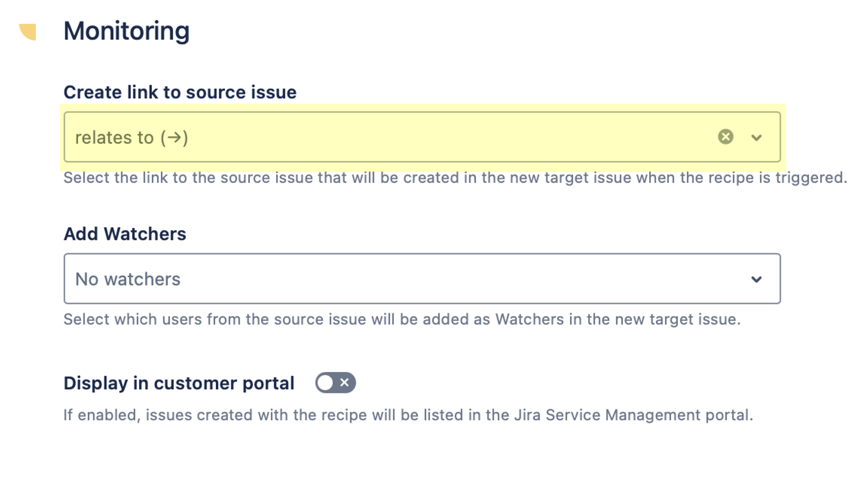868x499 pixels.
Task: Click the chevron arrow in the Add Watchers field
Action: [x=756, y=279]
